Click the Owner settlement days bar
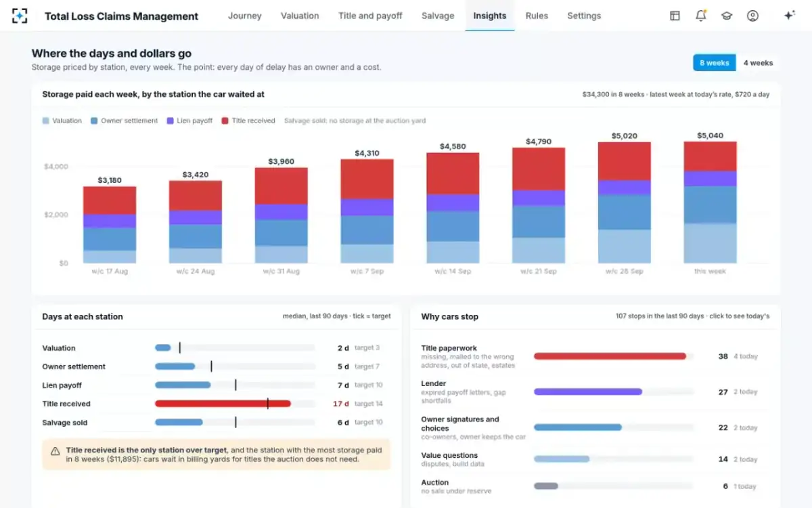812x508 pixels. tap(235, 366)
